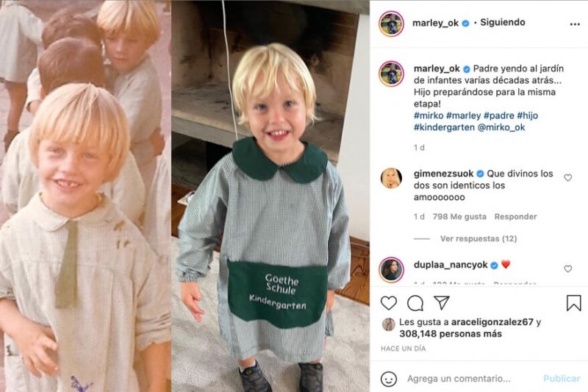Viewport: 588px width, 392px height.
Task: Expand Ver respuestas (12) replies
Action: tap(478, 238)
